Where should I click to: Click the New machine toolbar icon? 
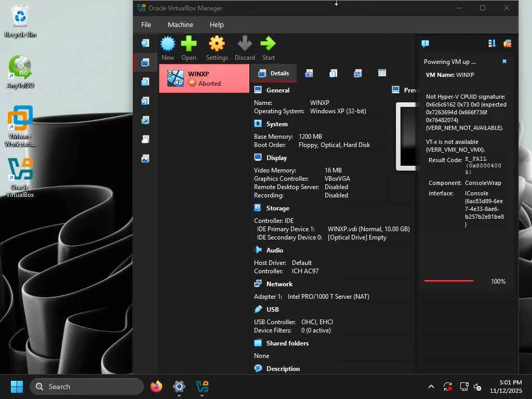(x=168, y=44)
